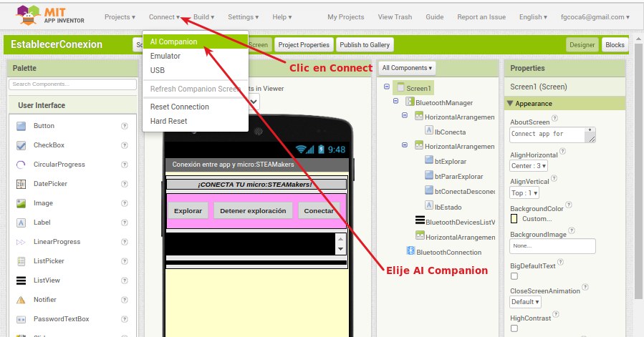Collapse the second HorizontalArrangement with btExplorar
The width and height of the screenshot is (644, 337).
(x=405, y=145)
